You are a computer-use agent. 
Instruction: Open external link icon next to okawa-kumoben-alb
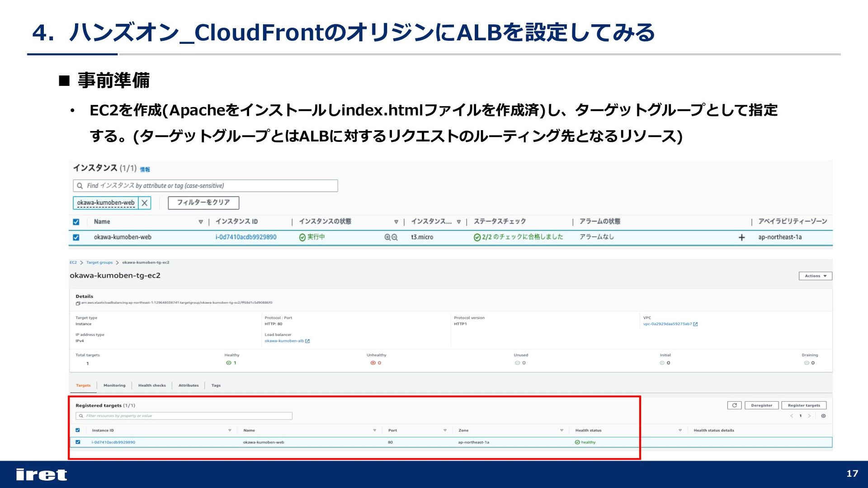(307, 341)
